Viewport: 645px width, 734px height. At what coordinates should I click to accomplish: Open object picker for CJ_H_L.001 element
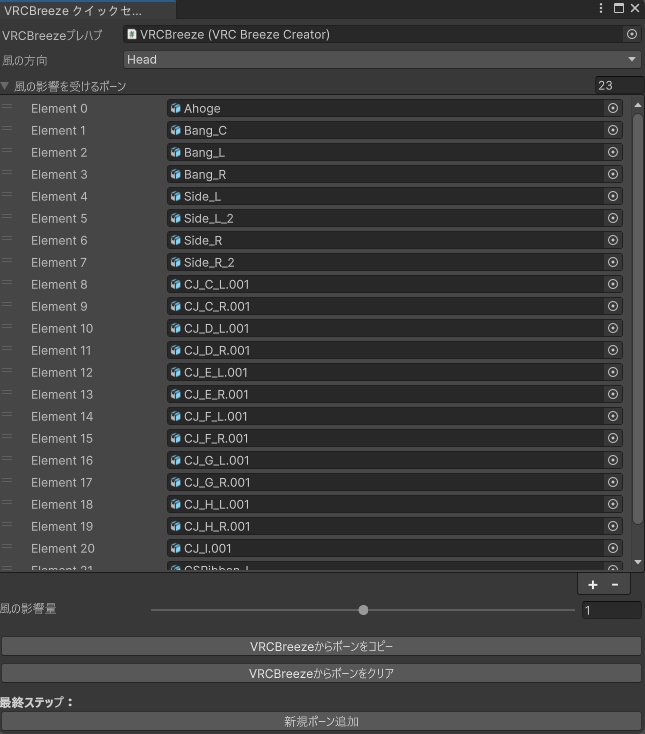tap(613, 504)
